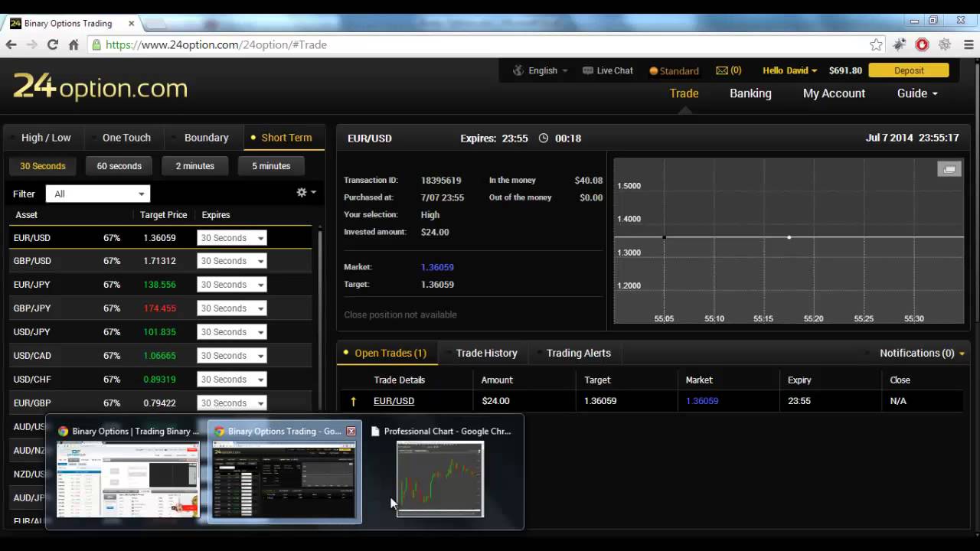Open the Trade History tab

(486, 353)
